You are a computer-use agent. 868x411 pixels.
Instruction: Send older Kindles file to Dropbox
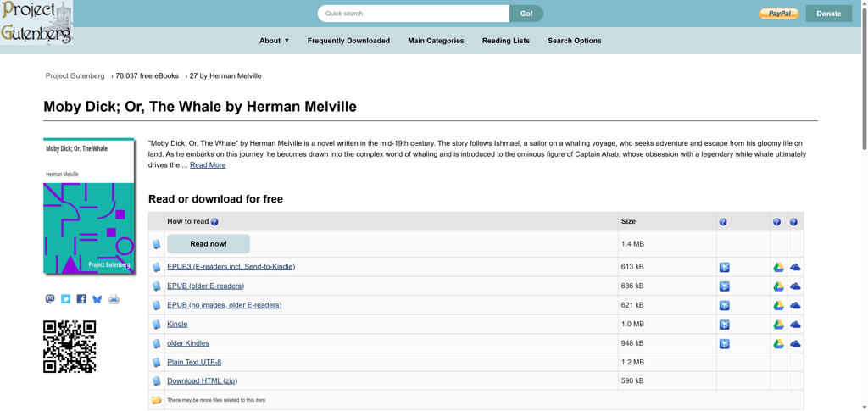click(x=724, y=343)
